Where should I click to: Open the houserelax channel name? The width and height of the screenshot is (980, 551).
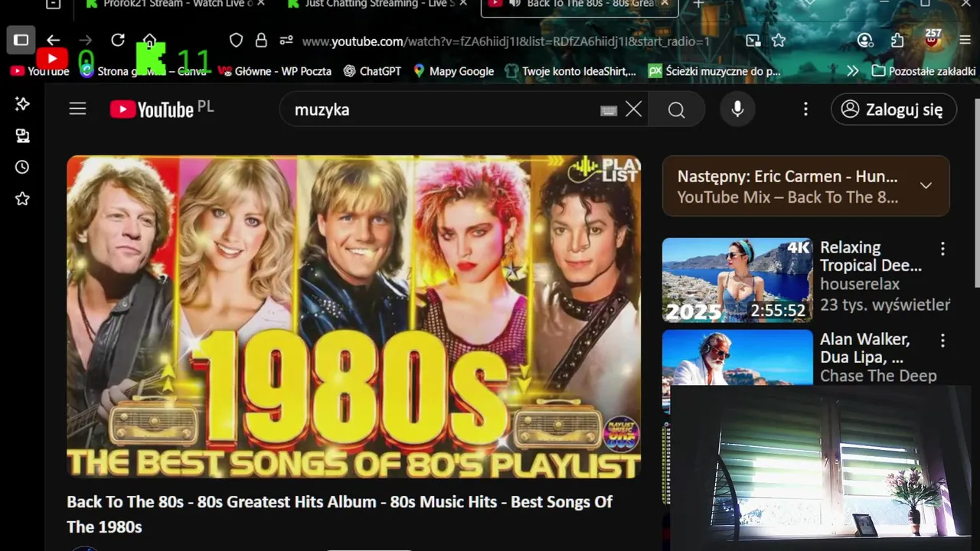860,284
